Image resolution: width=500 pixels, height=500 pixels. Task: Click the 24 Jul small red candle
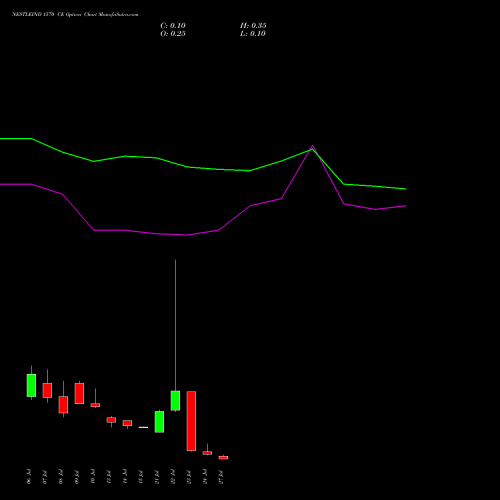[207, 453]
